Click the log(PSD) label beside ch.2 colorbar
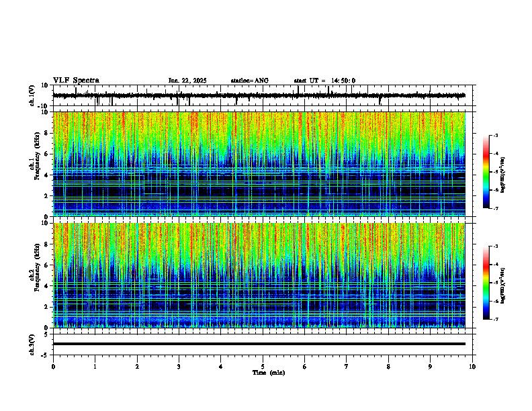Viewport: 532px width, 411px height. pos(503,286)
